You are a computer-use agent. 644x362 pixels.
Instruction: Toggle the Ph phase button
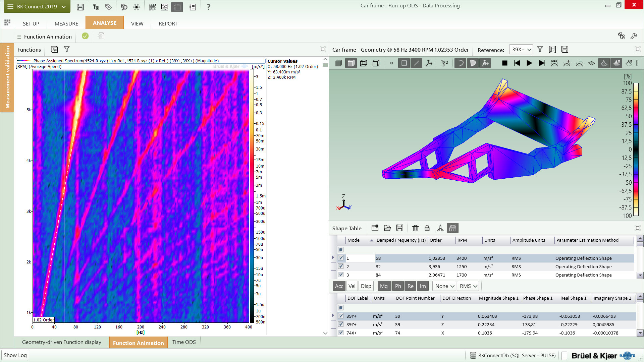tap(398, 286)
